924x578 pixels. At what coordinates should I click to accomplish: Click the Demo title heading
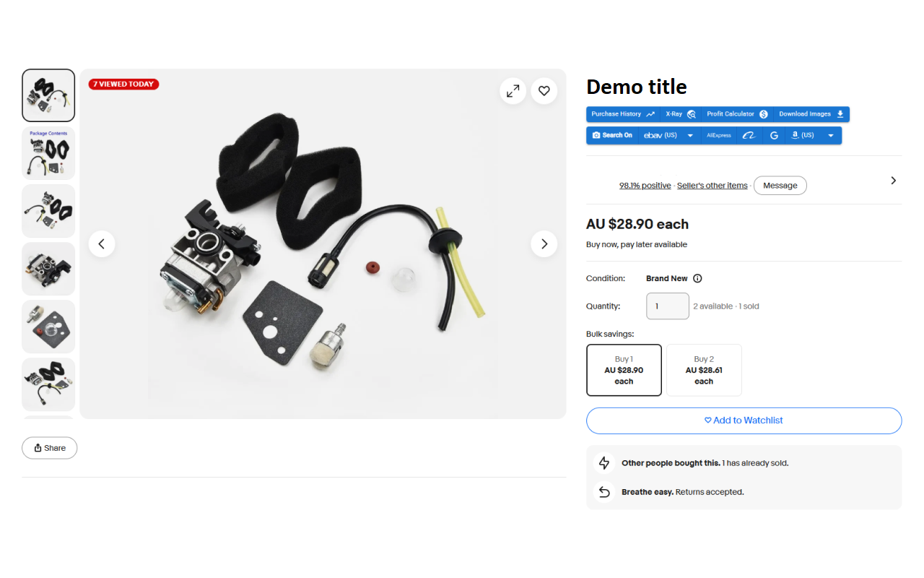click(x=637, y=87)
